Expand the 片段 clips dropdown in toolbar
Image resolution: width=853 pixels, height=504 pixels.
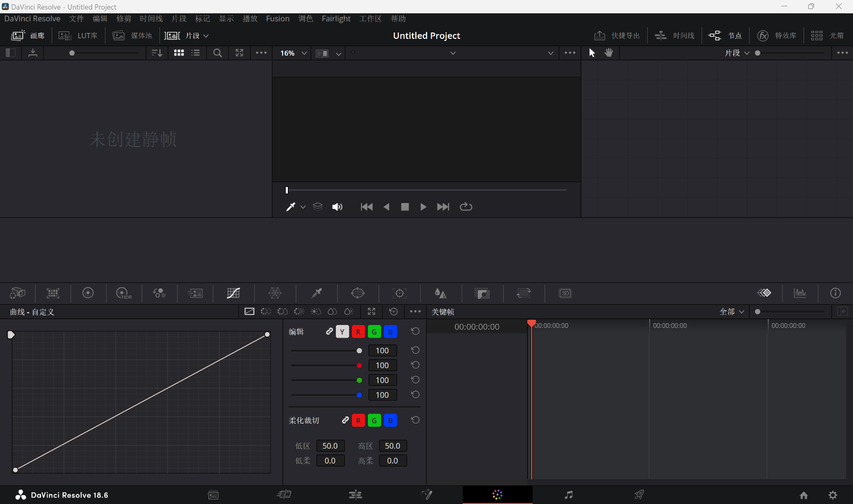(x=197, y=36)
